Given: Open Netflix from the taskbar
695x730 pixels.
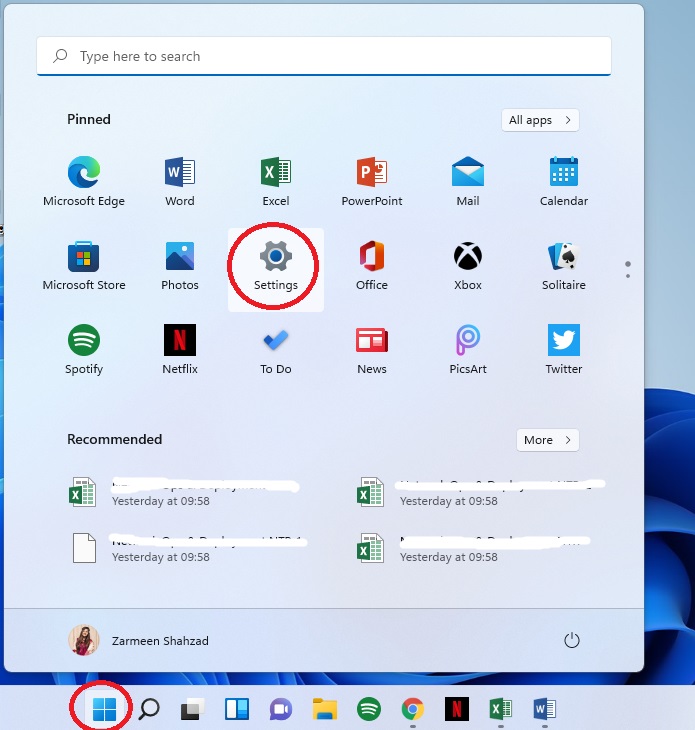Looking at the screenshot, I should (x=457, y=709).
